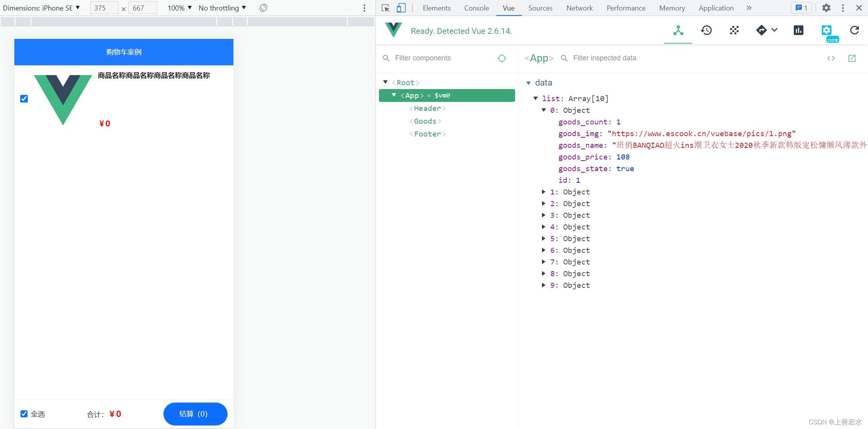The height and width of the screenshot is (429, 868).
Task: Click the goods_price value 108
Action: (x=623, y=157)
